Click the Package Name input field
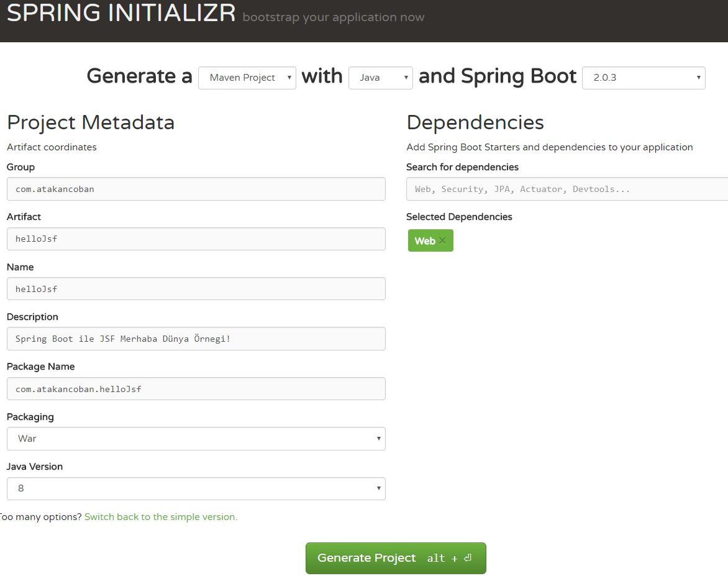728x576 pixels. pos(196,389)
